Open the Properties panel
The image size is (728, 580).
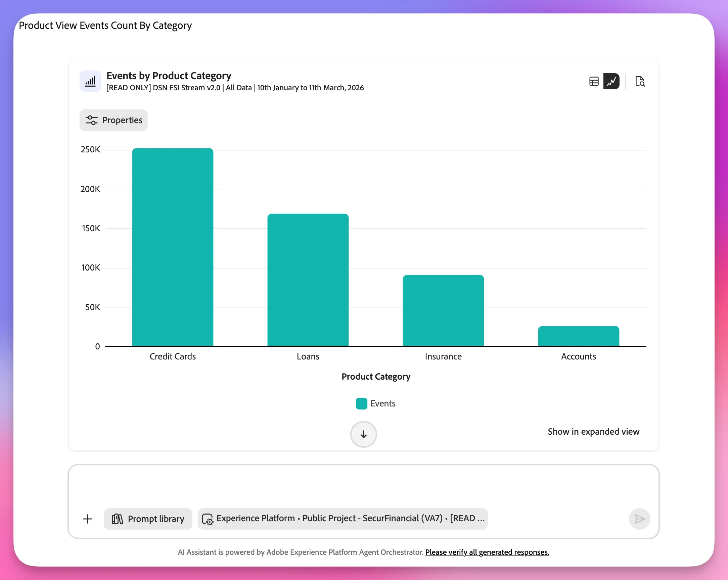point(114,120)
